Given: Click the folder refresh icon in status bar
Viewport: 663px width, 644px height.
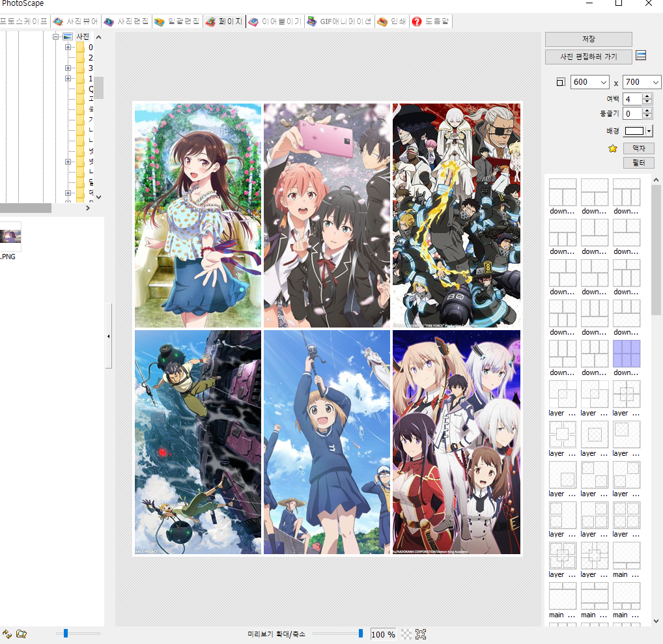Looking at the screenshot, I should click(x=21, y=634).
